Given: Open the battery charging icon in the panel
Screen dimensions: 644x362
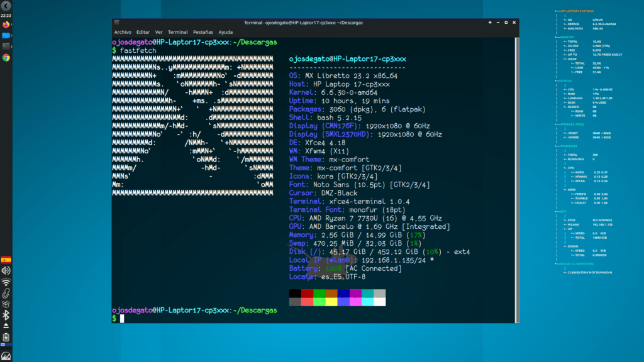Looking at the screenshot, I should point(6,337).
